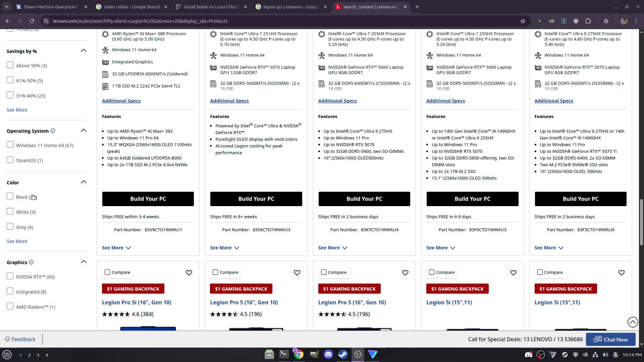Go back to the previous page

click(x=8, y=21)
